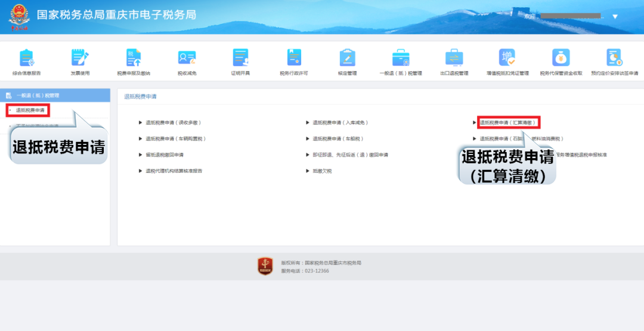The height and width of the screenshot is (331, 644).
Task: Open 退抵税费申请（车船税）
Action: (x=338, y=139)
